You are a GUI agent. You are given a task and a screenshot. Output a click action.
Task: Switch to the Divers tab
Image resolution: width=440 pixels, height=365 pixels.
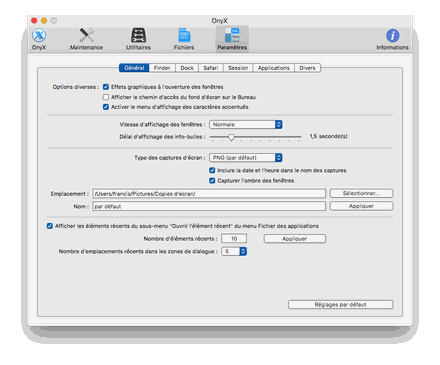click(x=307, y=68)
